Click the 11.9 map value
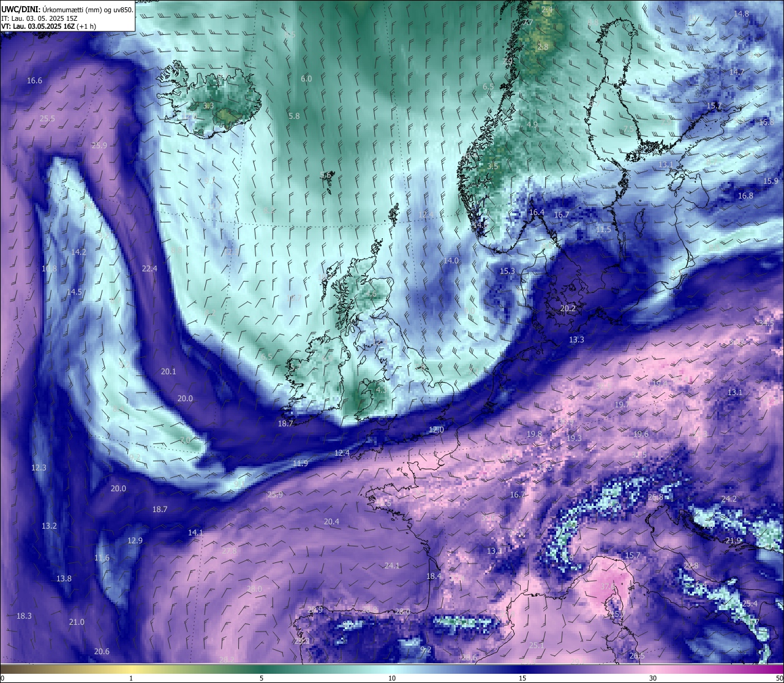Screen dimensions: 784x683 (x=300, y=464)
